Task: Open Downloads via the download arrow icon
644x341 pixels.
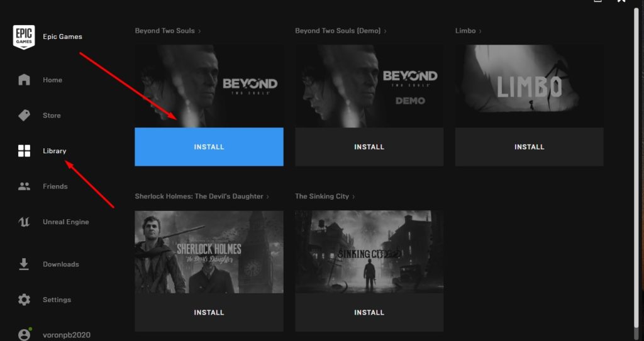Action: pyautogui.click(x=24, y=264)
